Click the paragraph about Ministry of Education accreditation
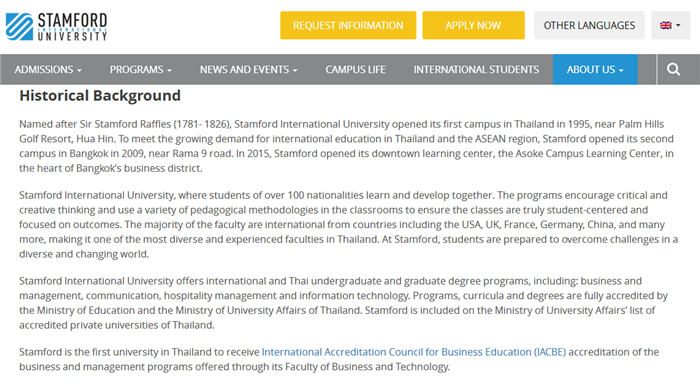Screen dimensions: 700x389 pyautogui.click(x=344, y=303)
